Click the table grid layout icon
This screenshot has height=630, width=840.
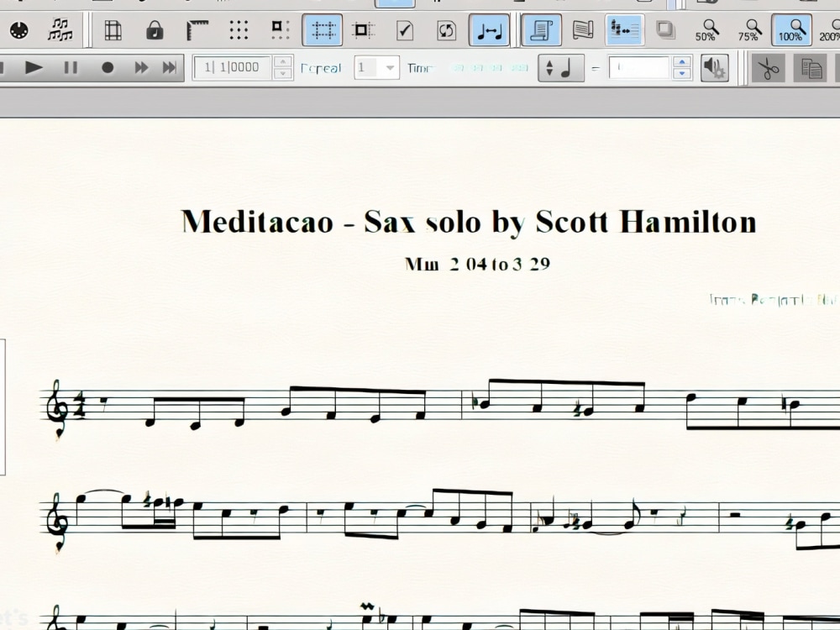click(113, 30)
